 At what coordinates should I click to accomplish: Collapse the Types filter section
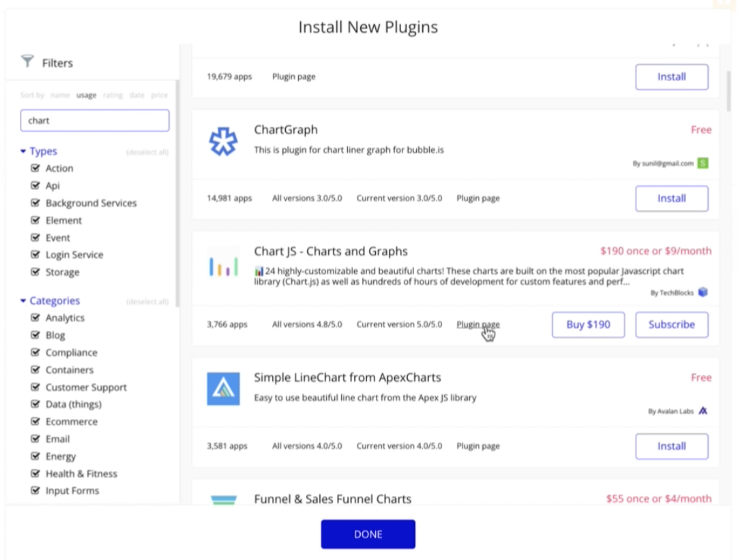click(x=23, y=151)
